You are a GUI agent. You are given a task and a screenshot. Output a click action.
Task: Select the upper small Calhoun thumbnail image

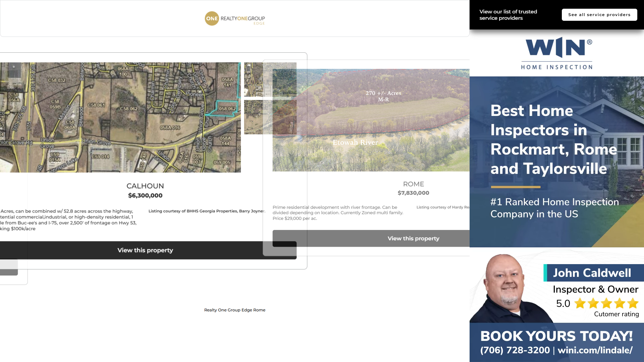coord(253,79)
